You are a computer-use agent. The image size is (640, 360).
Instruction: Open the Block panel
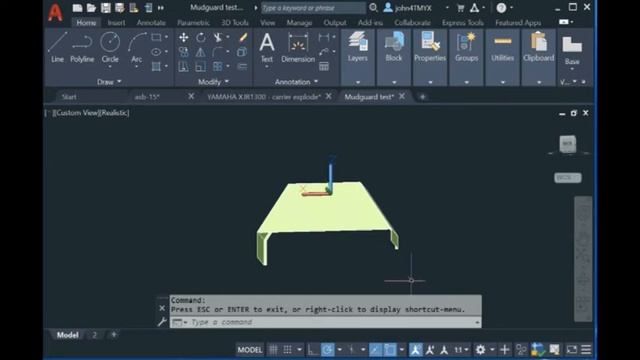(394, 46)
